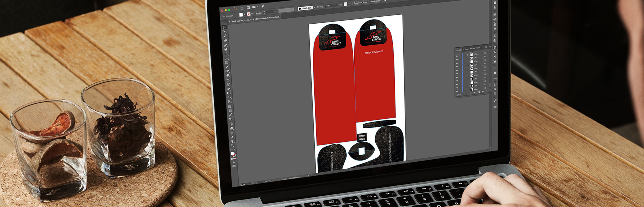Viewport: 644px width, 207px height.
Task: Hide the bottom layer item eye icon
Action: pos(457,91)
